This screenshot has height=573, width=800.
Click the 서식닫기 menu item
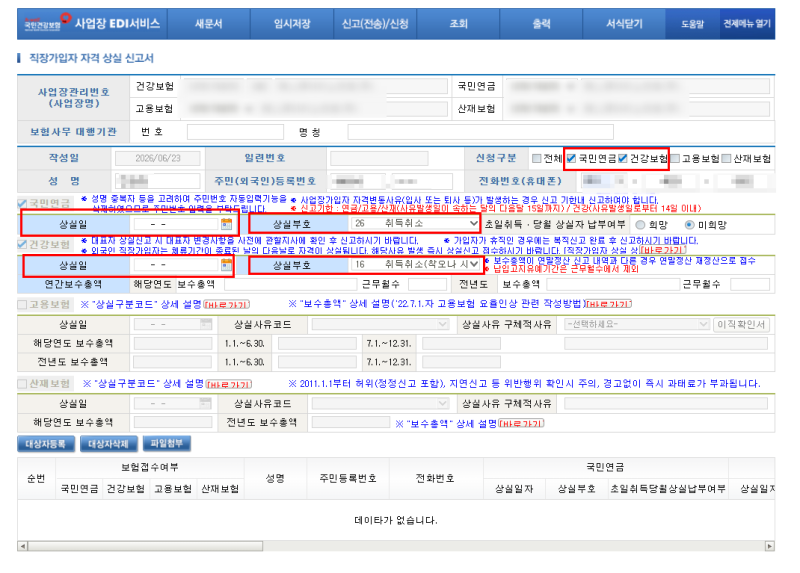pos(624,24)
